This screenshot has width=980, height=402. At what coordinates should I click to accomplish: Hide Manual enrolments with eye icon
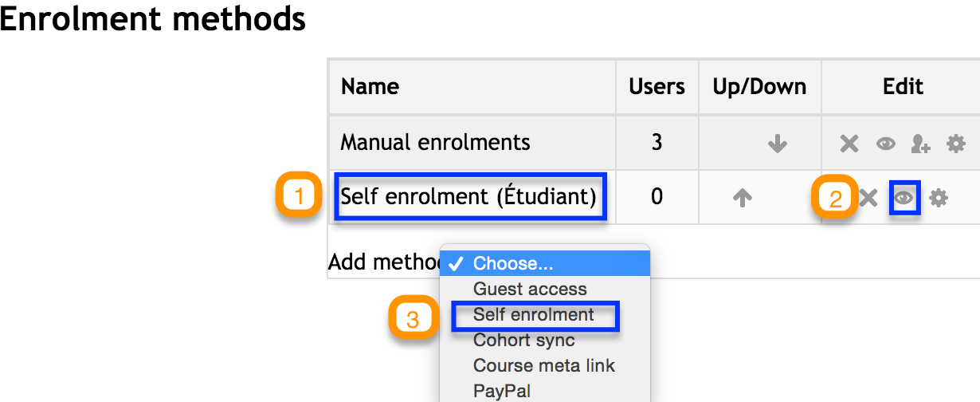click(x=885, y=144)
